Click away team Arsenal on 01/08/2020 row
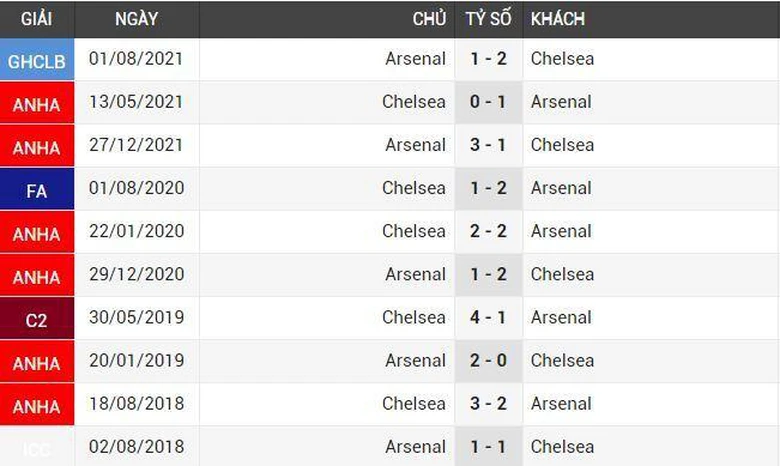Screen dimensions: 780x466 pos(561,188)
